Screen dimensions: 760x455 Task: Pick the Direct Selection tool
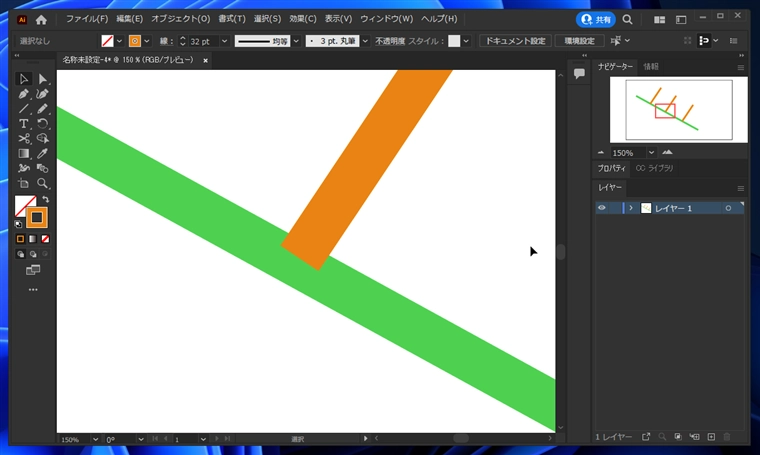point(43,78)
